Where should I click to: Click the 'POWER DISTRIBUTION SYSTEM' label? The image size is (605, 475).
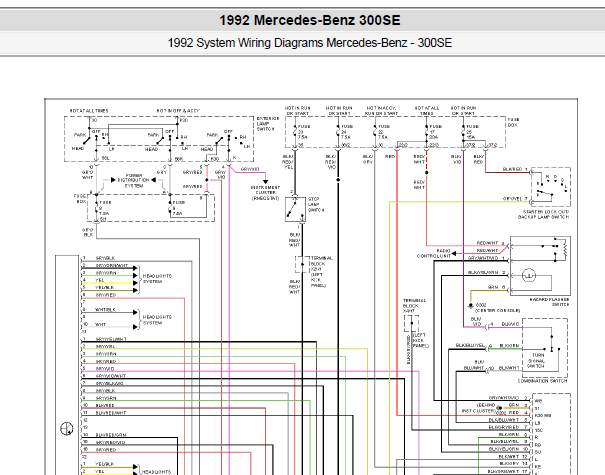point(134,180)
